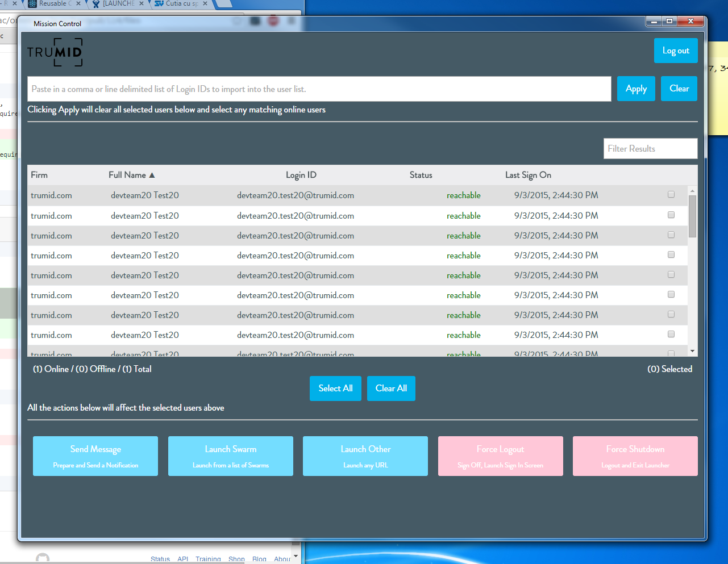This screenshot has width=728, height=564.
Task: Switch to the Cutia cu sp browser tab
Action: point(182,3)
